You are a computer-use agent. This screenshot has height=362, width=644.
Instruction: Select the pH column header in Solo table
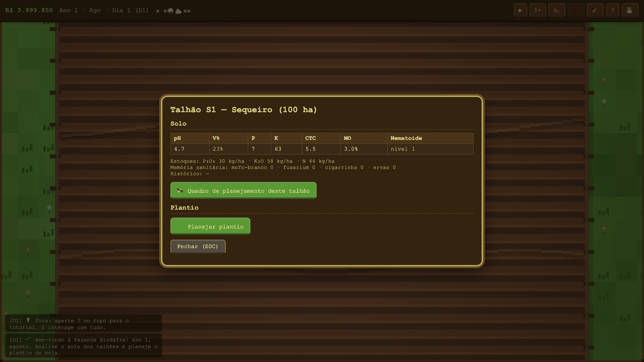pyautogui.click(x=190, y=138)
